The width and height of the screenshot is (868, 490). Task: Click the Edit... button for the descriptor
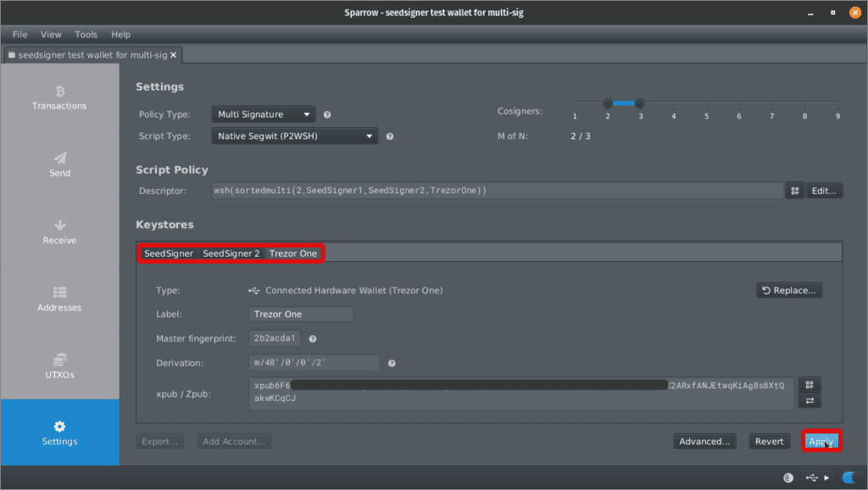824,191
